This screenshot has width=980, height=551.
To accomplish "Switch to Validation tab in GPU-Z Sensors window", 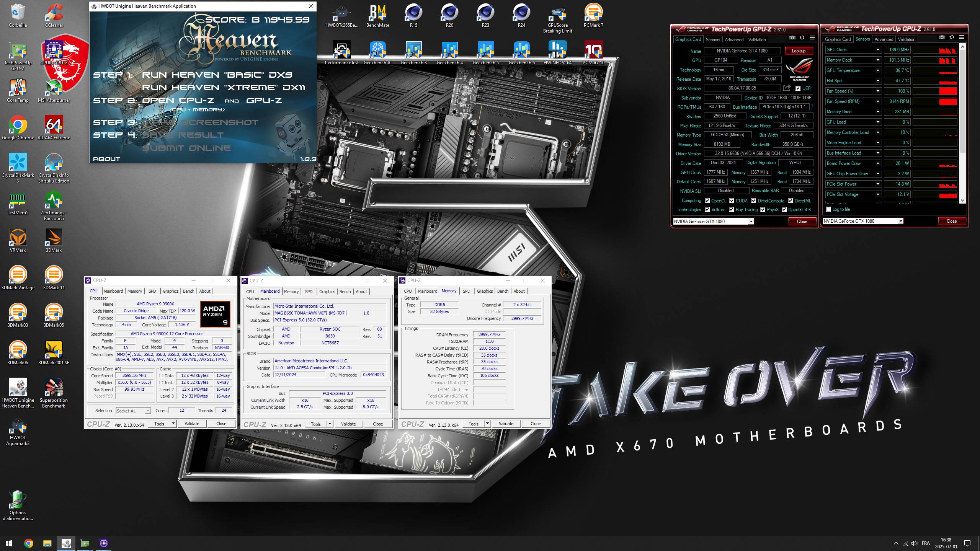I will coord(906,39).
